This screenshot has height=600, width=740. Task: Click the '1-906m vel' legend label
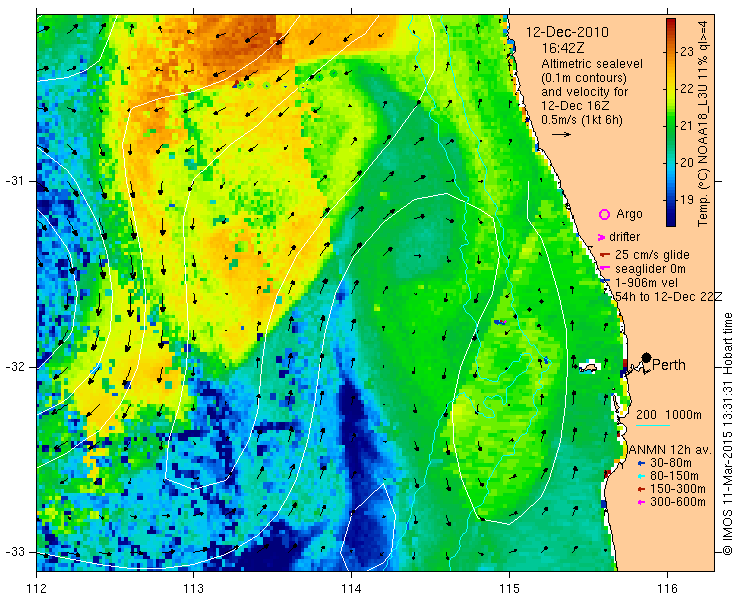coord(647,283)
